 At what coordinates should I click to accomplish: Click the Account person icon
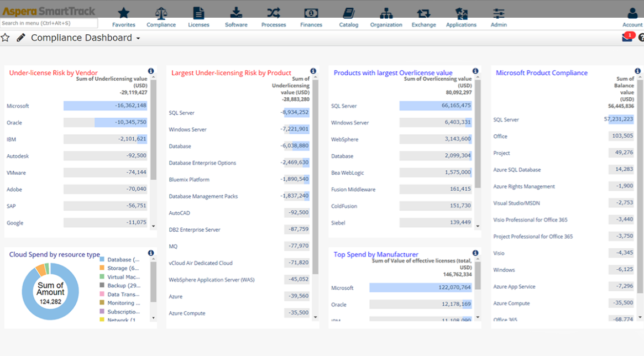pos(632,12)
